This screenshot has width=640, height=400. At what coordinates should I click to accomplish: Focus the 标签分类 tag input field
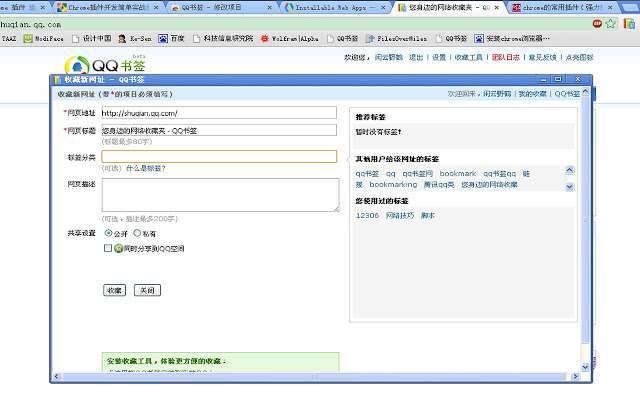click(219, 156)
